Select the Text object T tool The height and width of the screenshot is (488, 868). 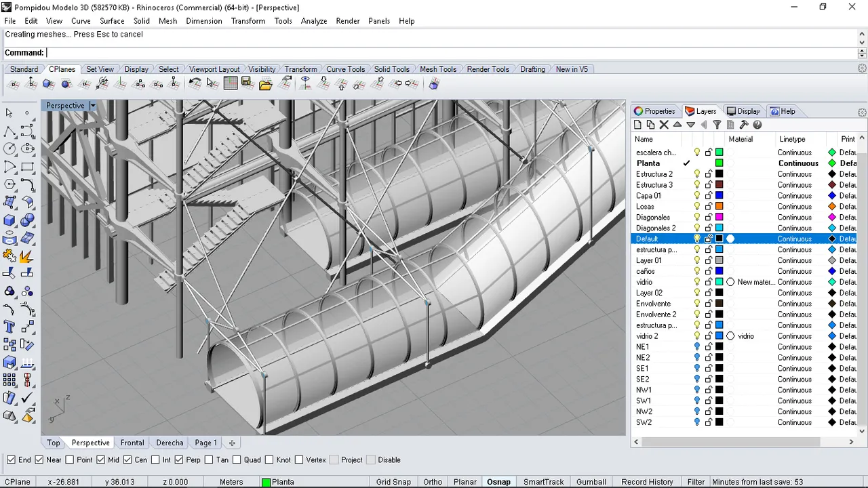coord(9,326)
